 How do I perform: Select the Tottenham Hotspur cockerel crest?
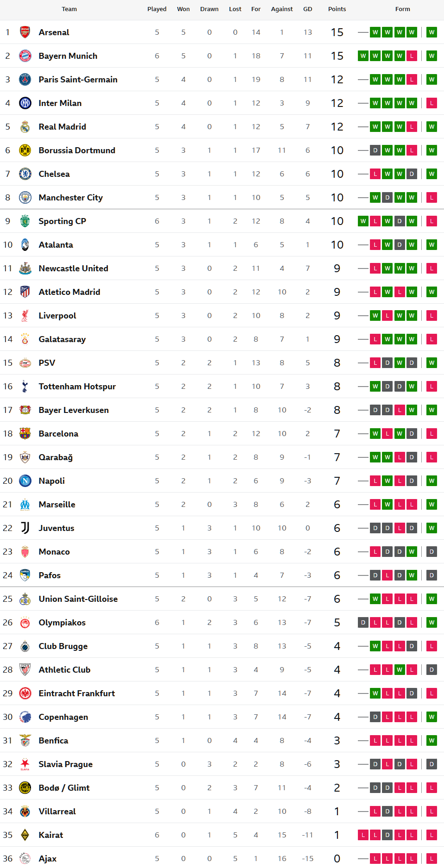(25, 387)
